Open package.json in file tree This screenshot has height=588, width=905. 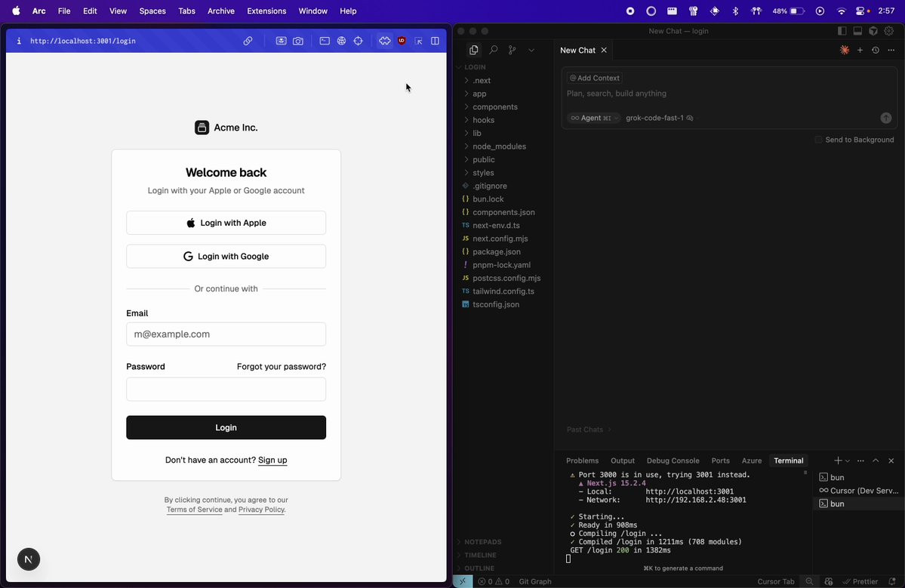(x=497, y=251)
